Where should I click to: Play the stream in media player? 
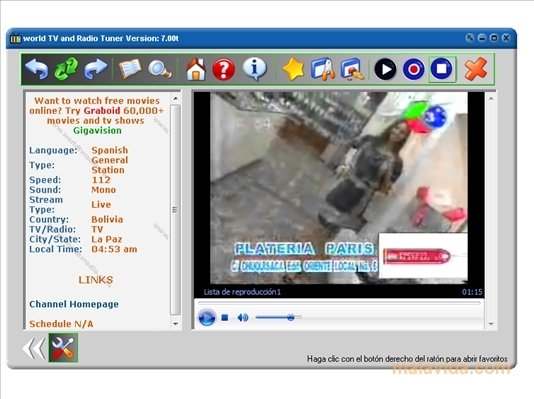207,318
